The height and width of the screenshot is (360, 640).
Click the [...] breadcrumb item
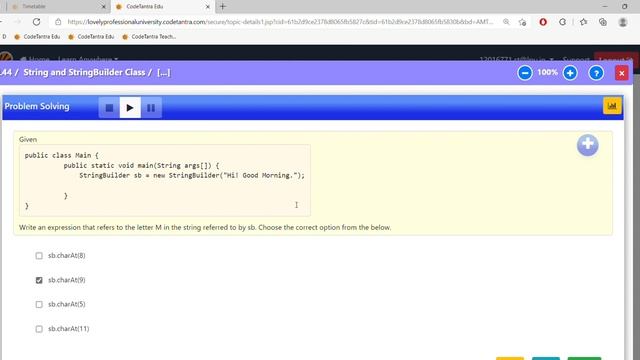(x=164, y=73)
